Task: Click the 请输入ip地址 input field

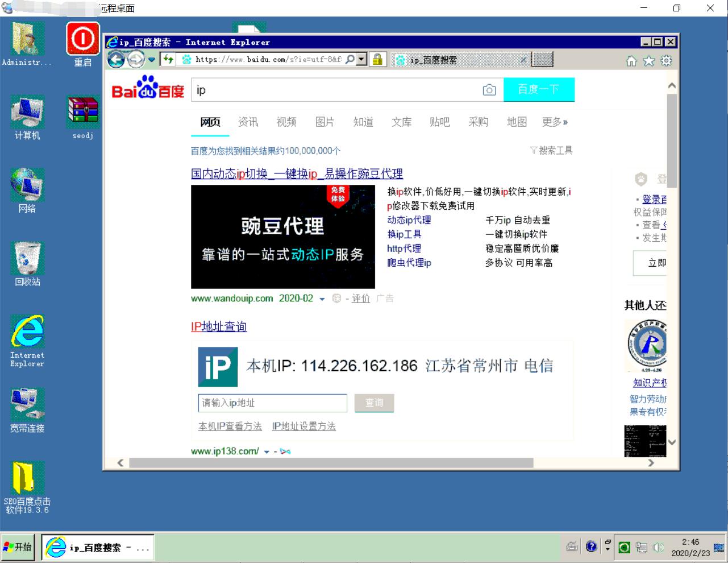Action: click(x=273, y=403)
